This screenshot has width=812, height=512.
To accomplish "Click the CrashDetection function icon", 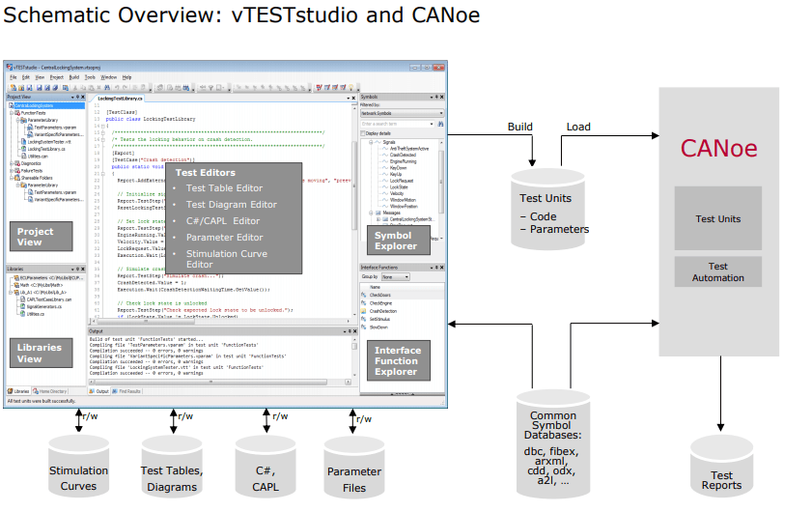I will [x=363, y=310].
